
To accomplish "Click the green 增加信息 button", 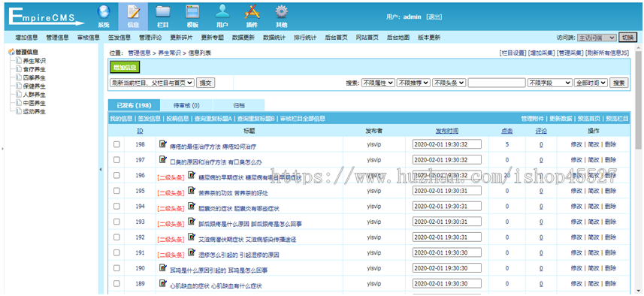I will 125,68.
